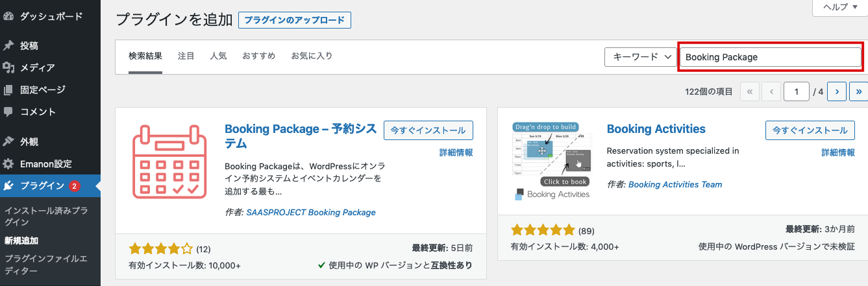The width and height of the screenshot is (868, 286).
Task: Click the five-star rating of Booking Activities
Action: click(543, 230)
